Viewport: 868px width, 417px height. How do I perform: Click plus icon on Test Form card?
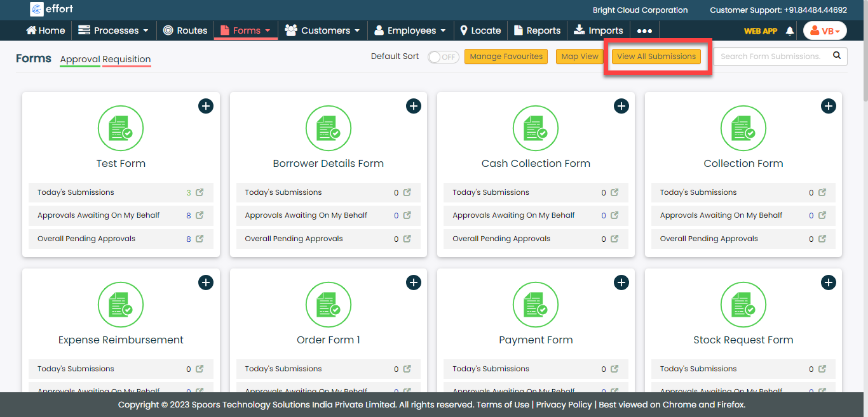[x=206, y=106]
